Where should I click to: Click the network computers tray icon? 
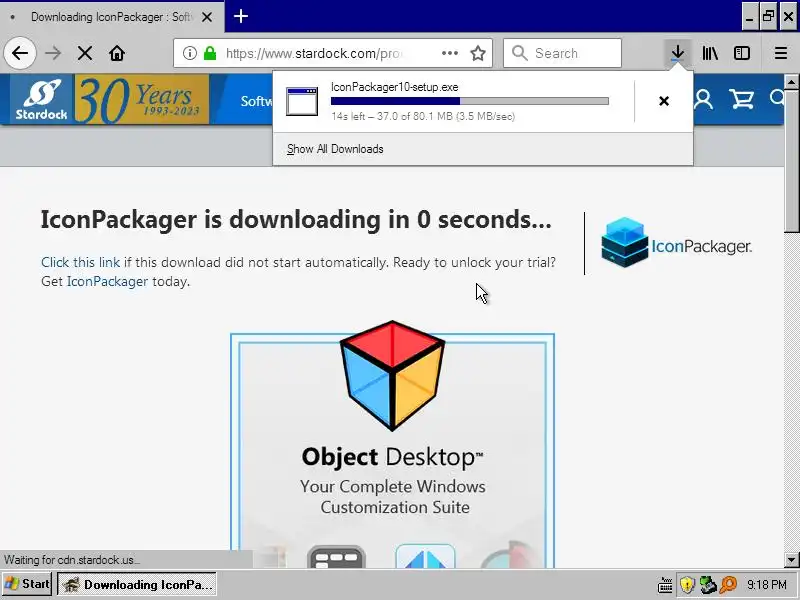pos(708,585)
